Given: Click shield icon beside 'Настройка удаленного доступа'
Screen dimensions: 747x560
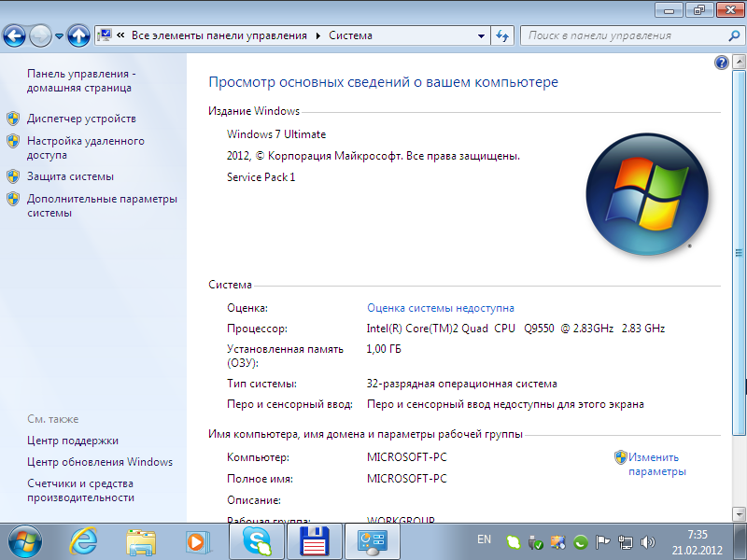Looking at the screenshot, I should [x=13, y=141].
